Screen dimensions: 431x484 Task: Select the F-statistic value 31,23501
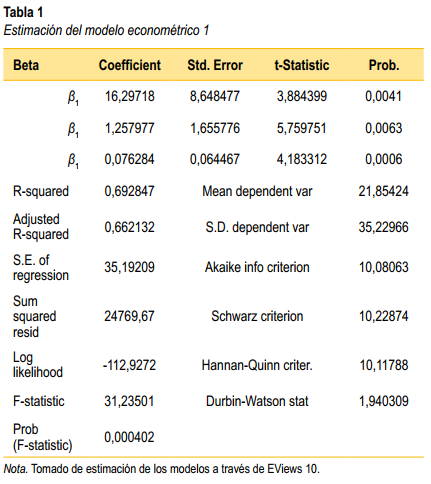point(129,401)
